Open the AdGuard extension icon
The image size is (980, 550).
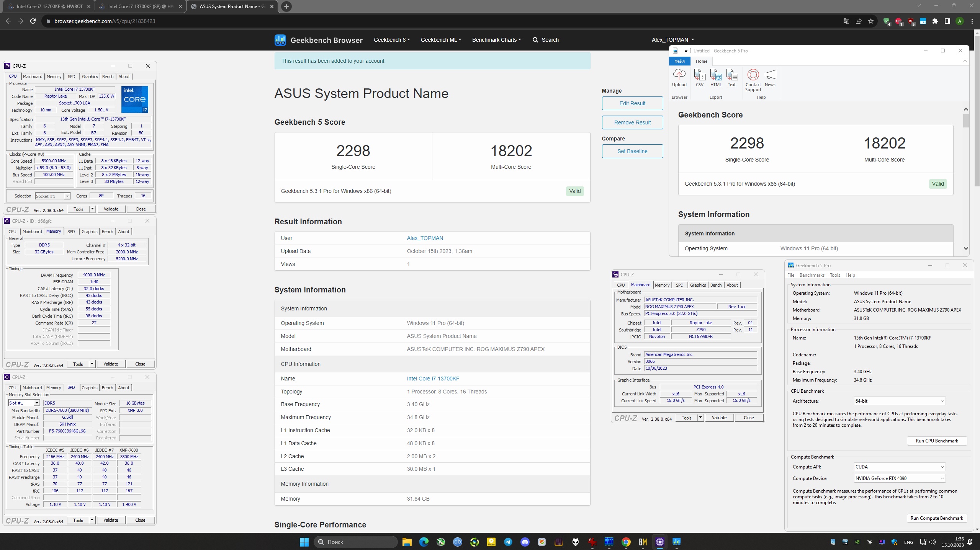[886, 21]
